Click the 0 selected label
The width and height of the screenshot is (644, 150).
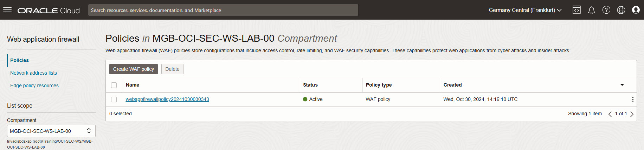pyautogui.click(x=121, y=114)
